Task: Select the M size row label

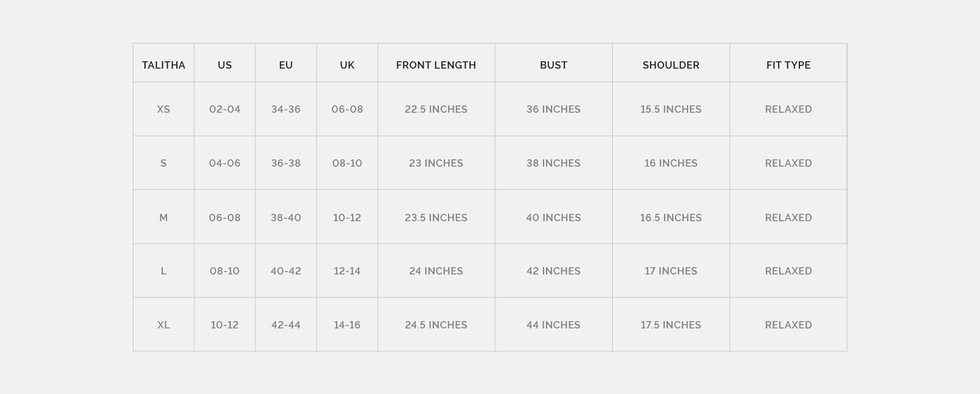Action: [163, 218]
